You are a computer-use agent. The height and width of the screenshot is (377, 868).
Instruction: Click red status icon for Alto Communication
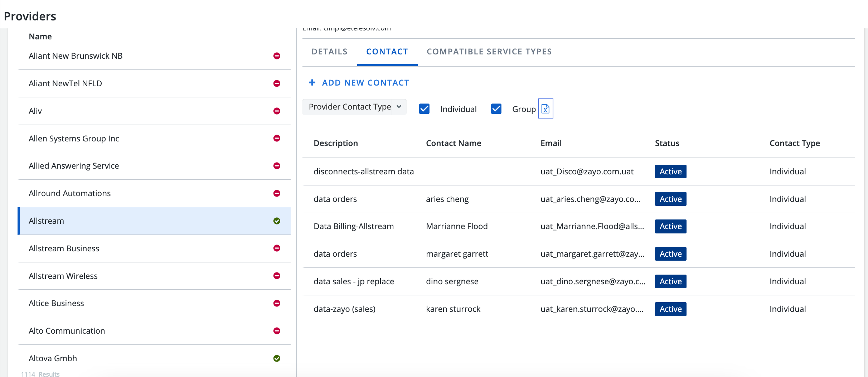point(277,331)
